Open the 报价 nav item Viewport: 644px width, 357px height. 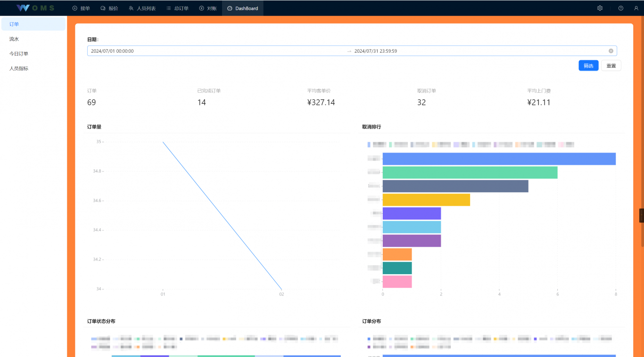[x=109, y=8]
